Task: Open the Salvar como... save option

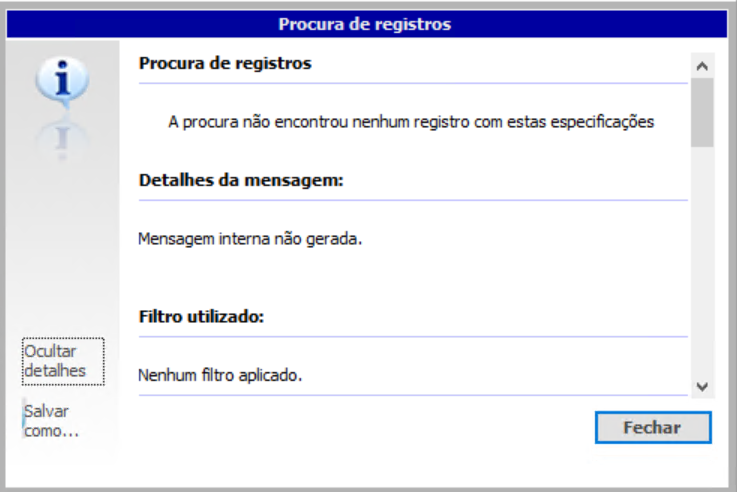Action: [x=52, y=421]
